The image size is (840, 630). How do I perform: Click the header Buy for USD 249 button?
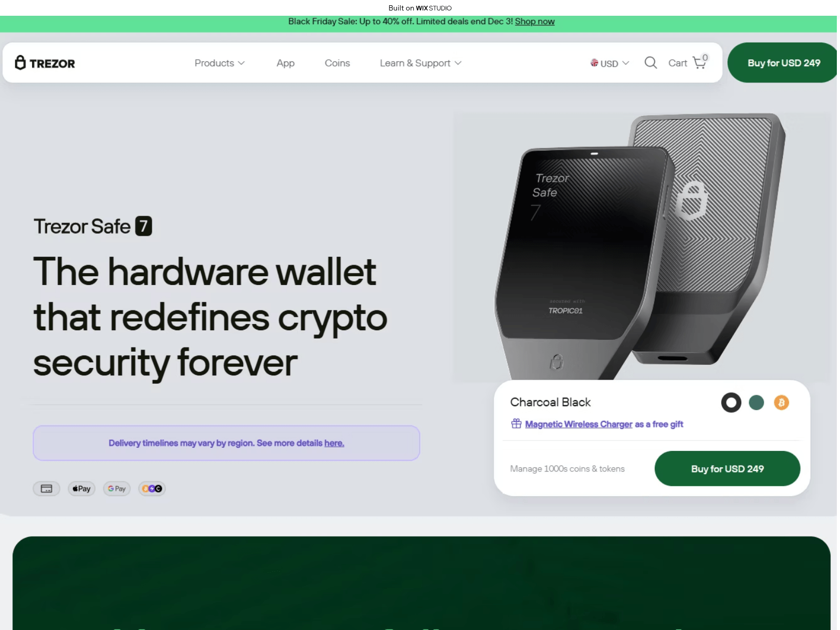[x=783, y=63]
